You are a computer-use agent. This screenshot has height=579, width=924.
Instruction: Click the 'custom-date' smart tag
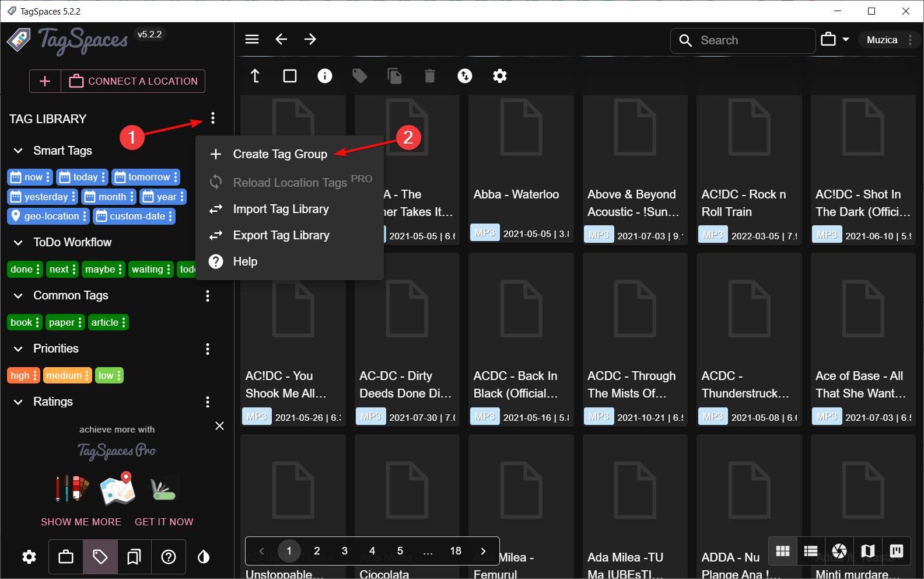(134, 216)
